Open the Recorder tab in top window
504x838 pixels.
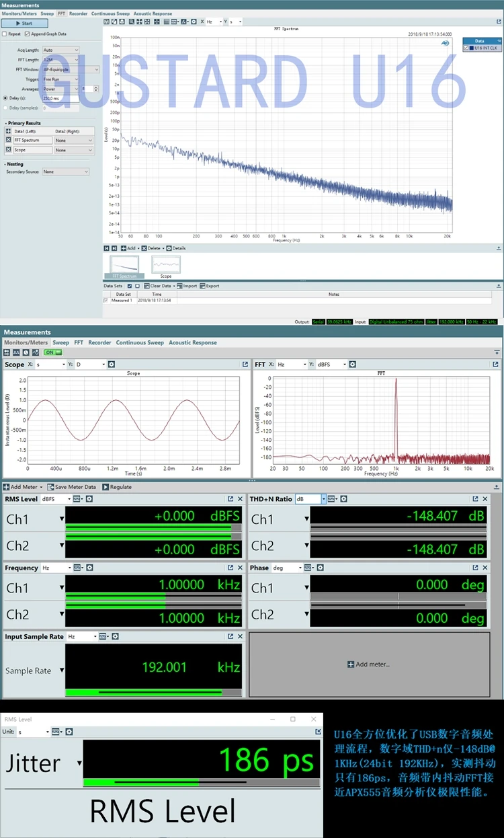click(78, 13)
